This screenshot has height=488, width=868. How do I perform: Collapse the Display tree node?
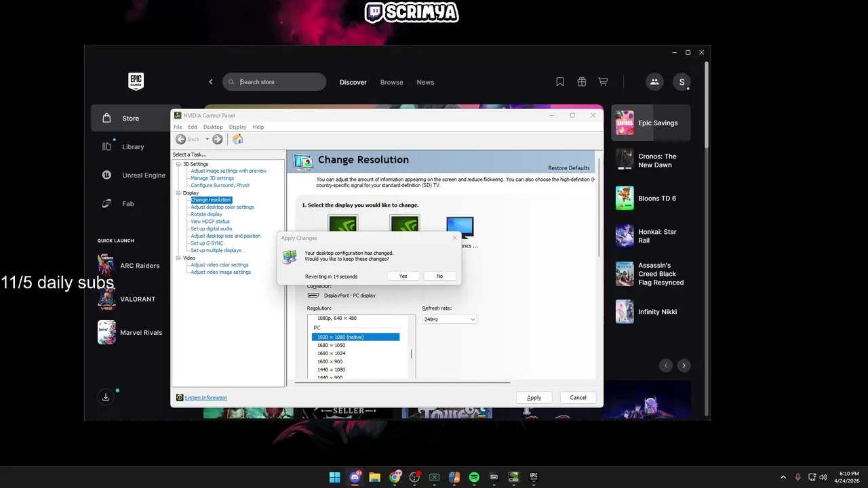178,193
